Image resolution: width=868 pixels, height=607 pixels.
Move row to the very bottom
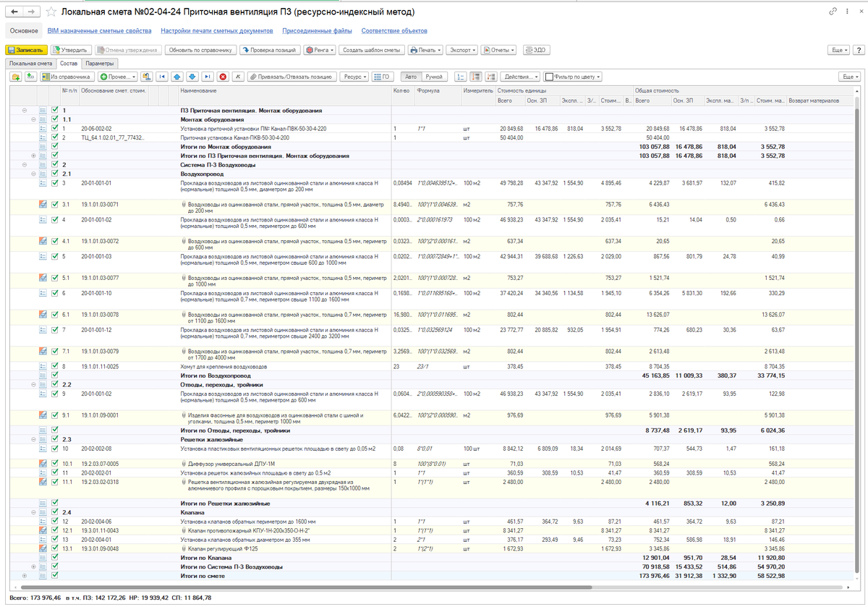point(207,76)
